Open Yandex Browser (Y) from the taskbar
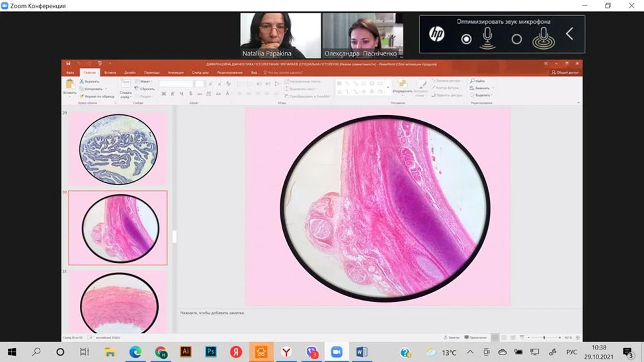The height and width of the screenshot is (362, 644). [286, 352]
